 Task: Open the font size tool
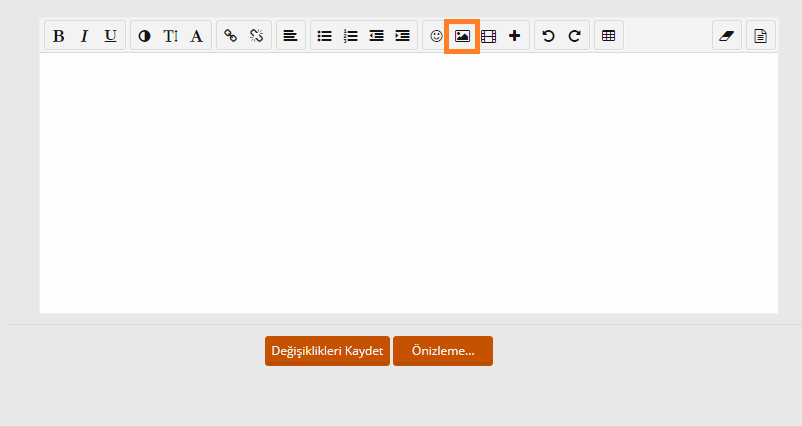point(170,36)
